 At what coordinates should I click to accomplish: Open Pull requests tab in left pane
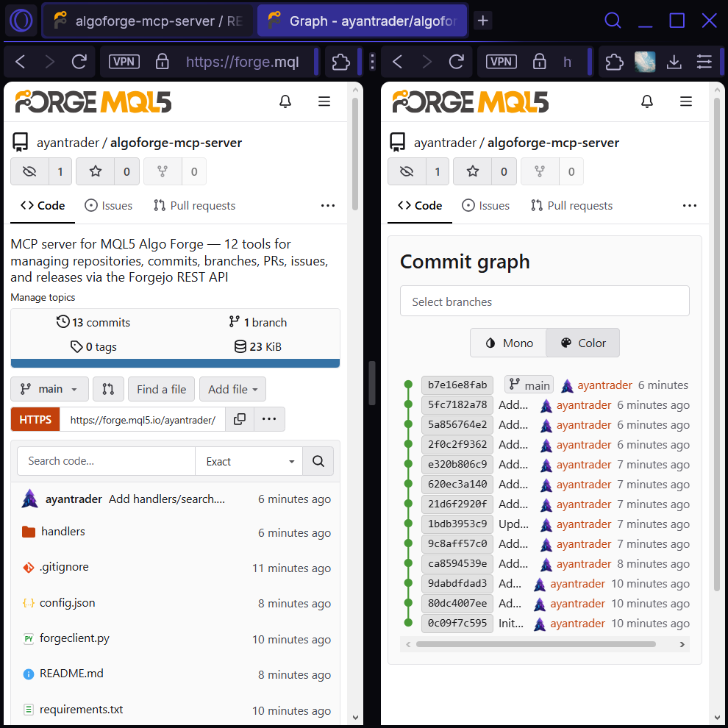[195, 206]
